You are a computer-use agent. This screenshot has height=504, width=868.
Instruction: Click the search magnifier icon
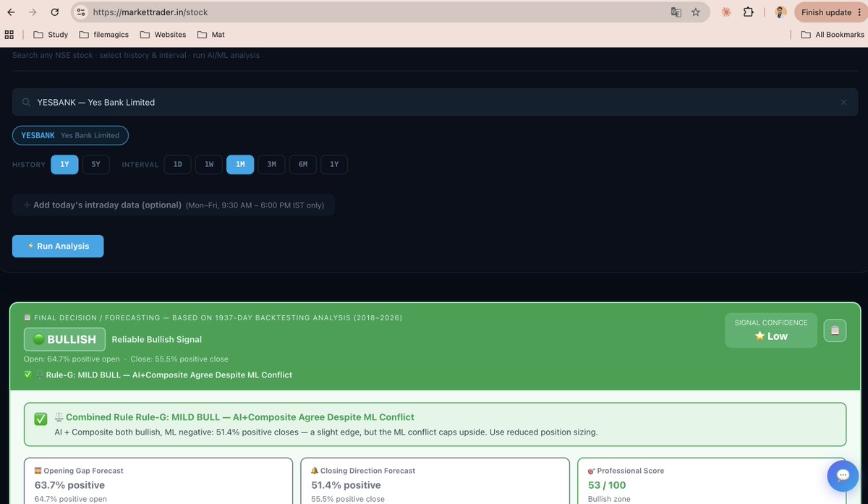tap(26, 103)
